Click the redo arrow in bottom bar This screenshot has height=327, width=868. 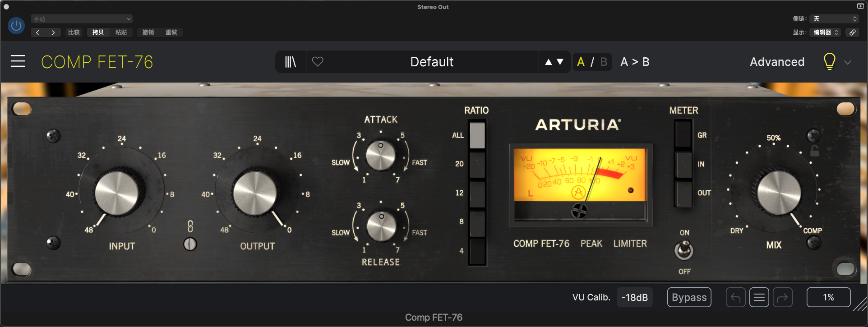[782, 298]
